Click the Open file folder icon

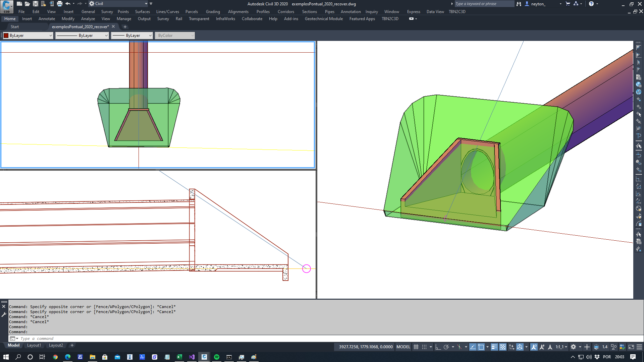(27, 4)
